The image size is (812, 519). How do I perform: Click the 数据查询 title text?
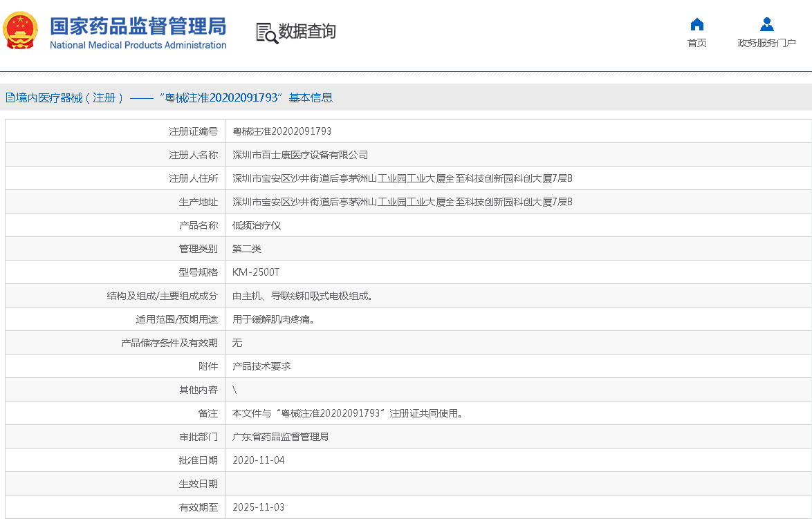(x=307, y=31)
